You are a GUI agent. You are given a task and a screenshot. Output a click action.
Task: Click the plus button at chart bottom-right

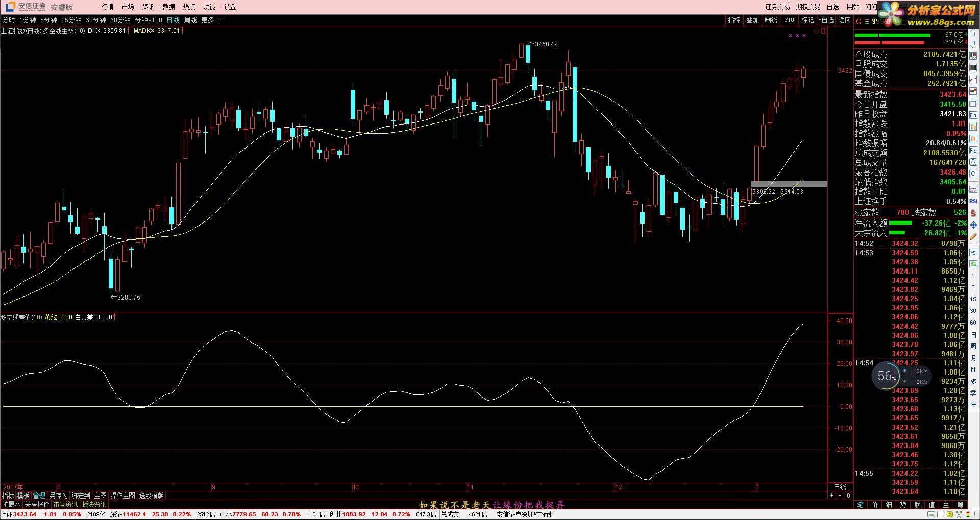pos(831,496)
